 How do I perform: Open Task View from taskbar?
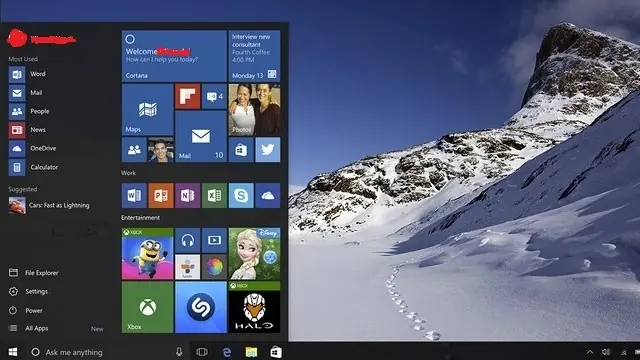202,352
